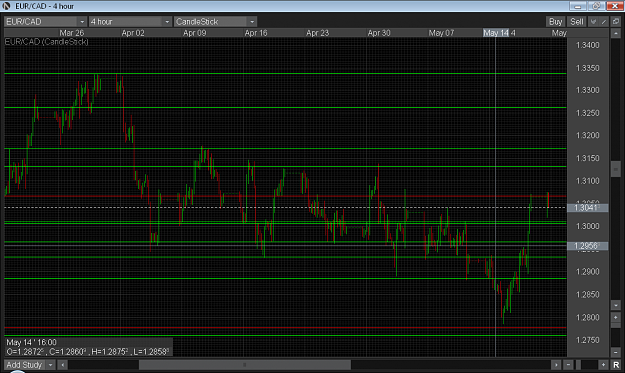Click the highlighted May 14 date label
The height and width of the screenshot is (373, 625).
[496, 33]
